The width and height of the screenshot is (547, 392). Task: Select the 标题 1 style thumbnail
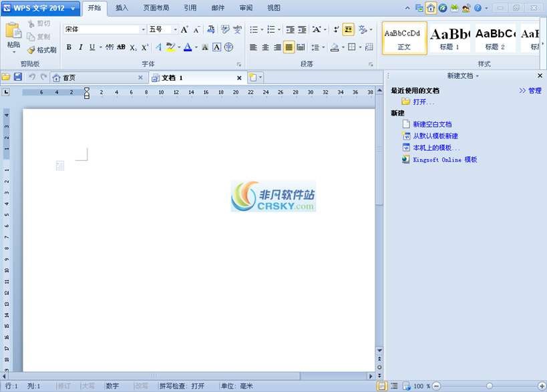coord(449,38)
